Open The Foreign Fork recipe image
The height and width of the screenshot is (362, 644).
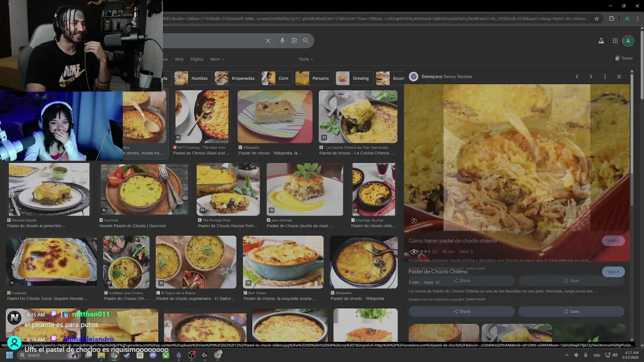(x=228, y=189)
